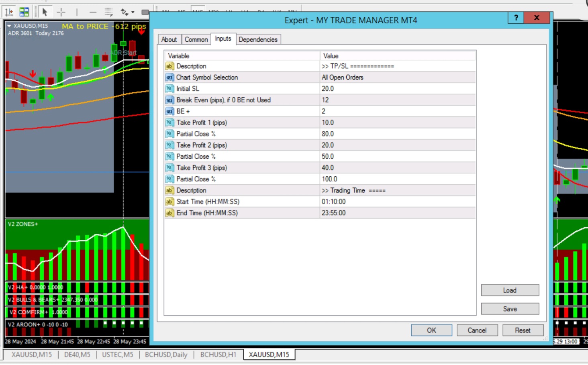Edit the Take Profit 1 value 10.0
Image resolution: width=588 pixels, height=365 pixels.
click(398, 122)
